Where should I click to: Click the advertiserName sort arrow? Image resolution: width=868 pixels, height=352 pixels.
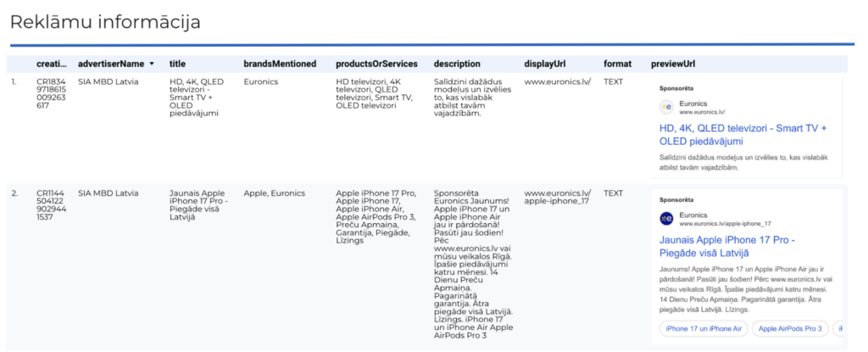coord(152,64)
